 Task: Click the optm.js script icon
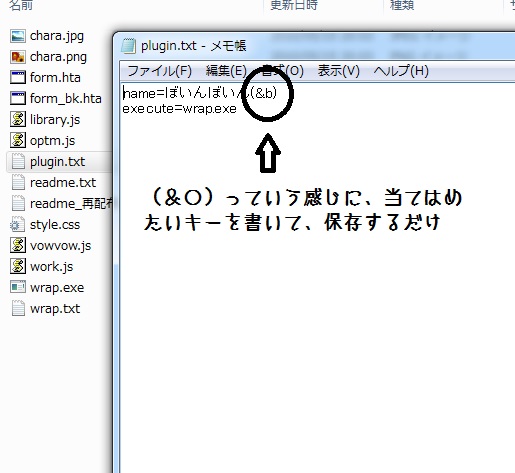tap(18, 141)
